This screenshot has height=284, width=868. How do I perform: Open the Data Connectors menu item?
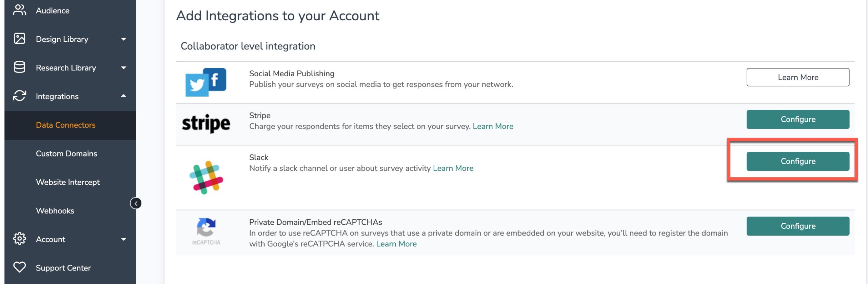click(66, 125)
